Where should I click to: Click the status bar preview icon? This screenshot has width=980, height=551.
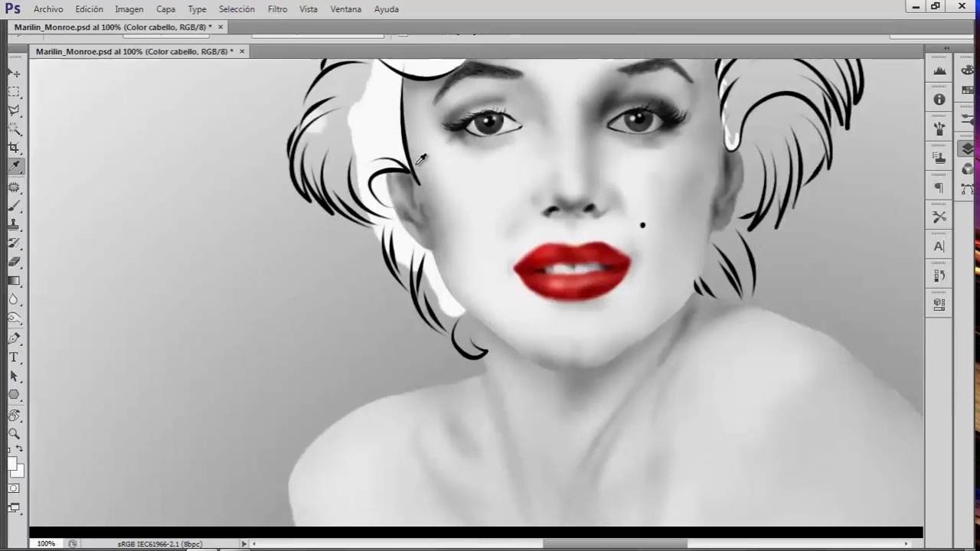72,544
